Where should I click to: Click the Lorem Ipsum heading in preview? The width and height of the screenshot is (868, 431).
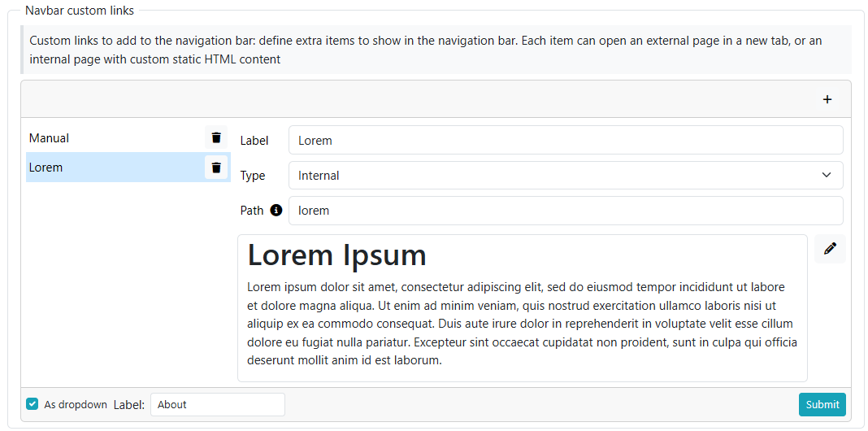336,255
